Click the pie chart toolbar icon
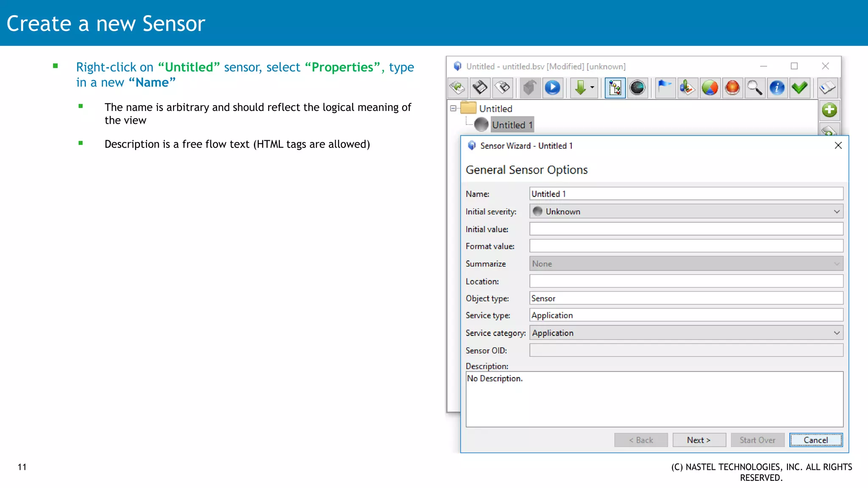The width and height of the screenshot is (868, 488). (710, 88)
